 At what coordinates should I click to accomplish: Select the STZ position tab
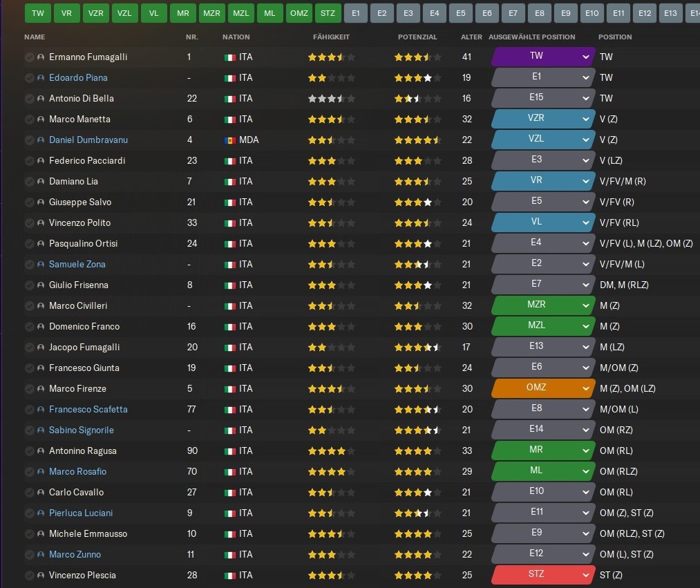(x=328, y=13)
